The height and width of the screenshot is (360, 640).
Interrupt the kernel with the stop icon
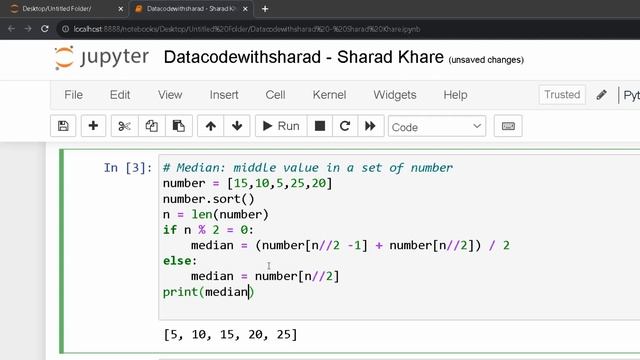(x=320, y=126)
